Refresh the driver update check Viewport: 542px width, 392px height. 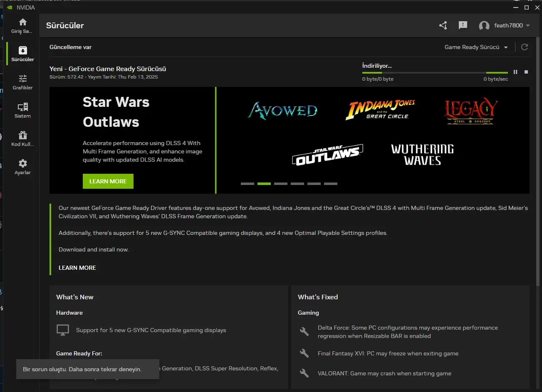tap(525, 47)
